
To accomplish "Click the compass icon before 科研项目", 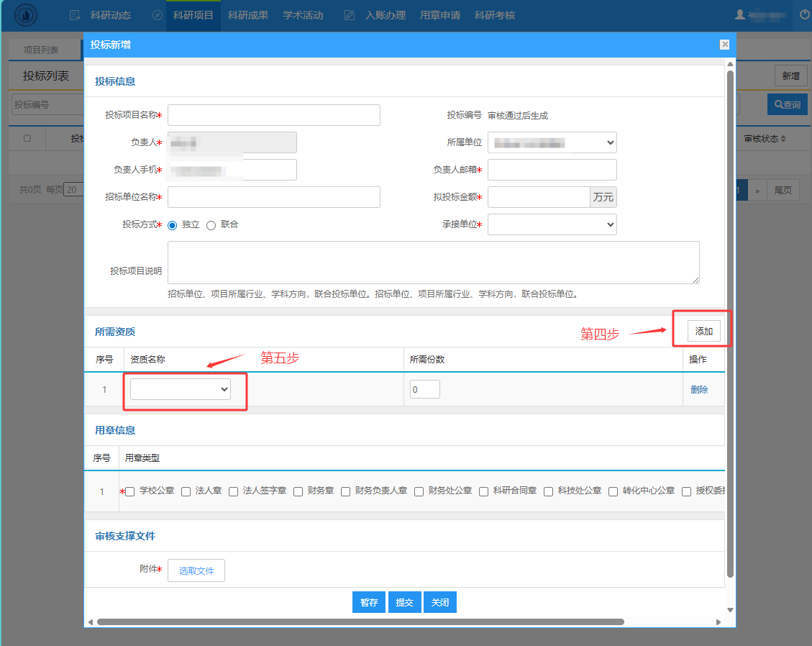I will (x=158, y=15).
